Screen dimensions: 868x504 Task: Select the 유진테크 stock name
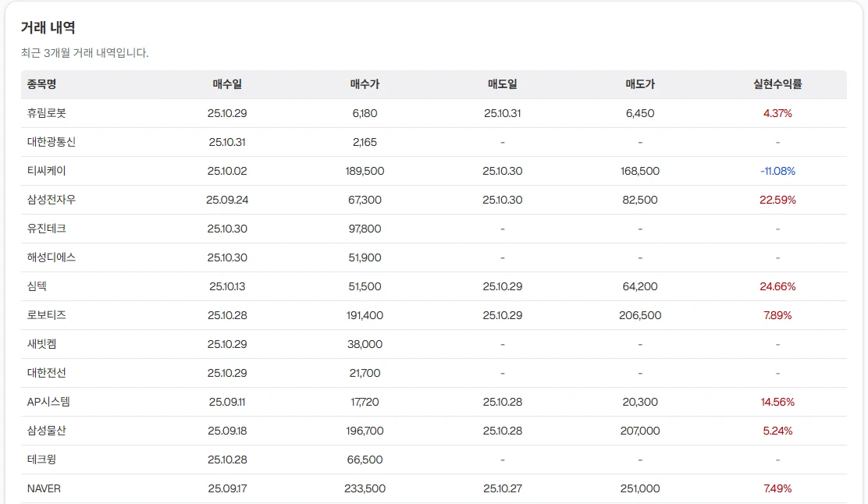47,229
